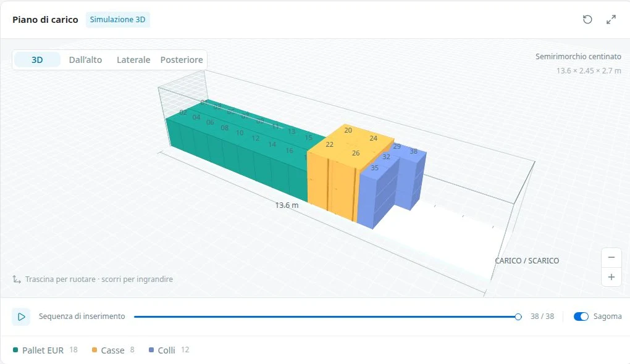Screen dimensions: 630x364
Task: Select blue parcel number 29
Action: pos(397,146)
